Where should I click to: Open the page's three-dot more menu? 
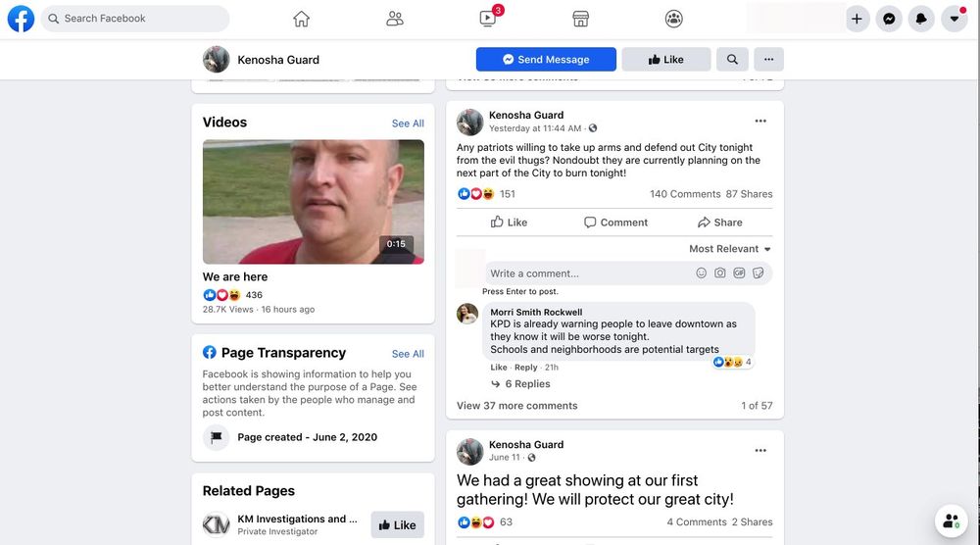point(768,60)
